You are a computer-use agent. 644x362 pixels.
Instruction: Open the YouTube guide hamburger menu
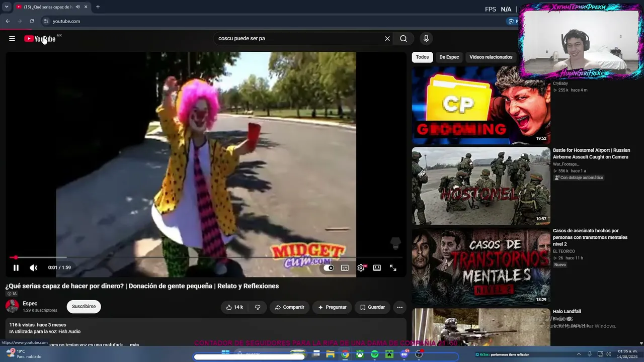pyautogui.click(x=12, y=39)
